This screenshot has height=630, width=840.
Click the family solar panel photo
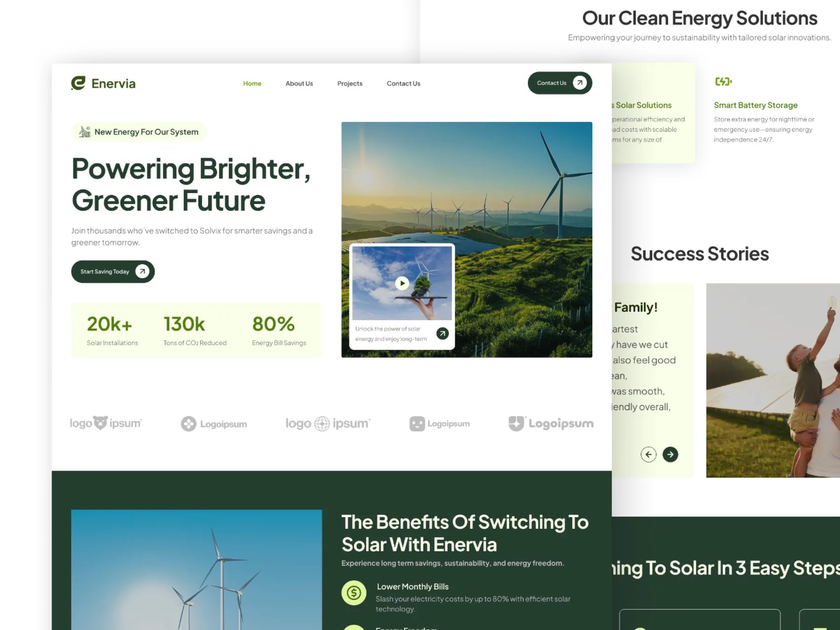773,380
